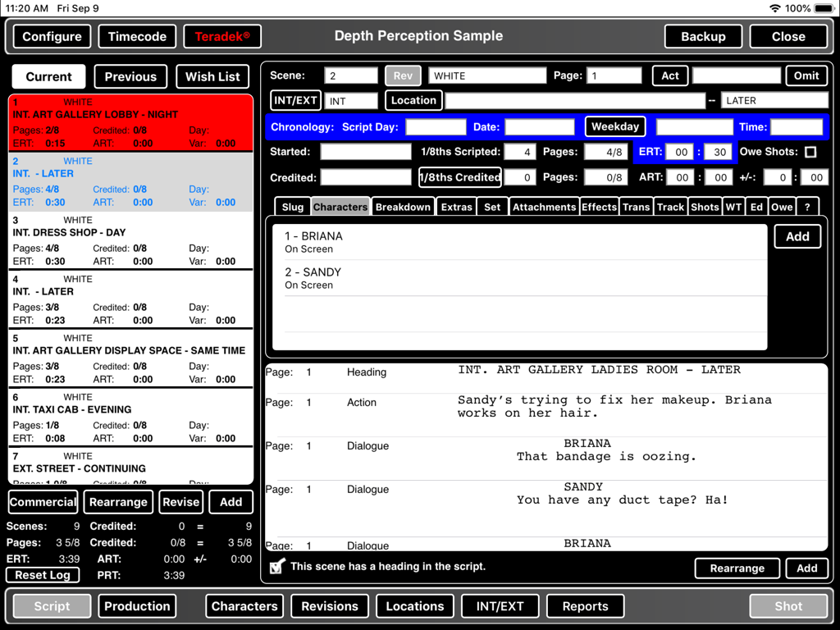Omit the current scene
Screen dimensions: 840x630
[806, 75]
